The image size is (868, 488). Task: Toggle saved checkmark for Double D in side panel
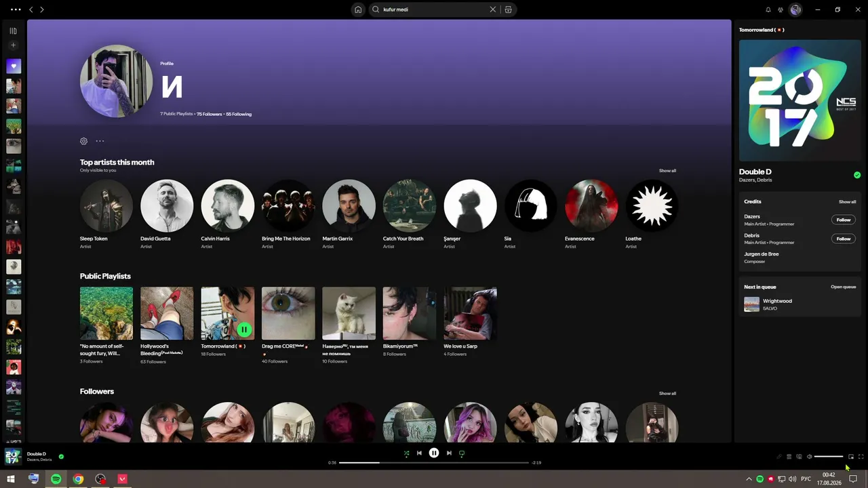(857, 175)
